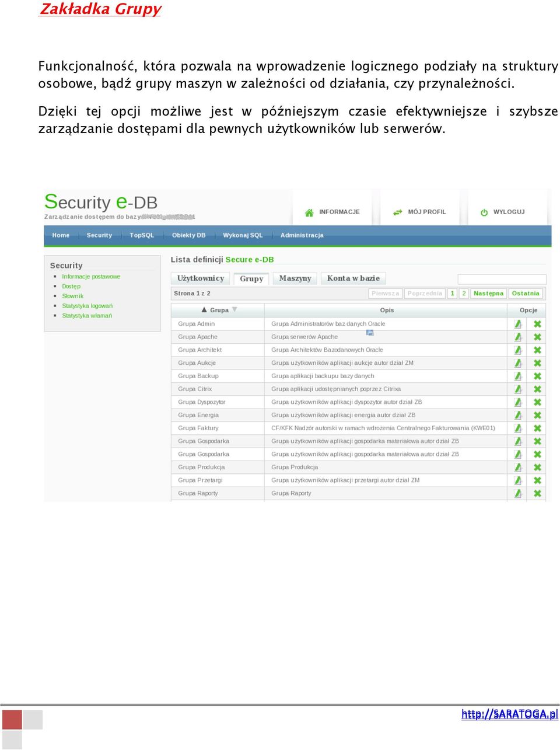Delete the Grupa Raporty entry

(537, 494)
